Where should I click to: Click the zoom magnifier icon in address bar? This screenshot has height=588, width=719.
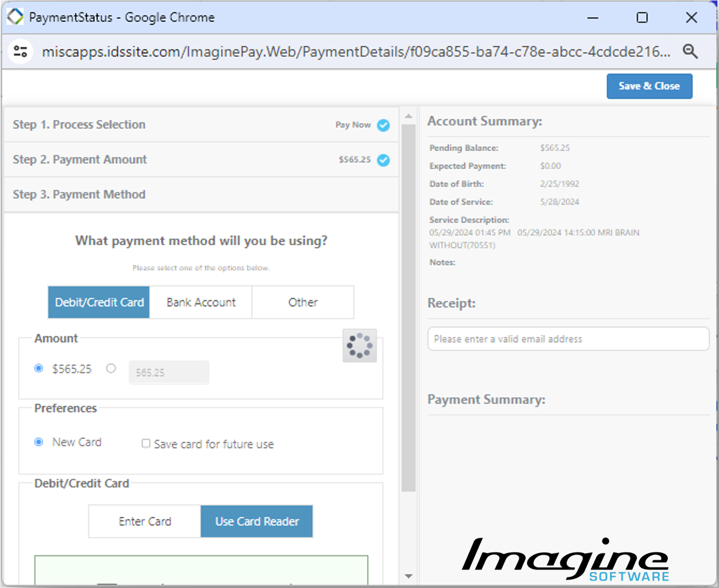tap(690, 52)
